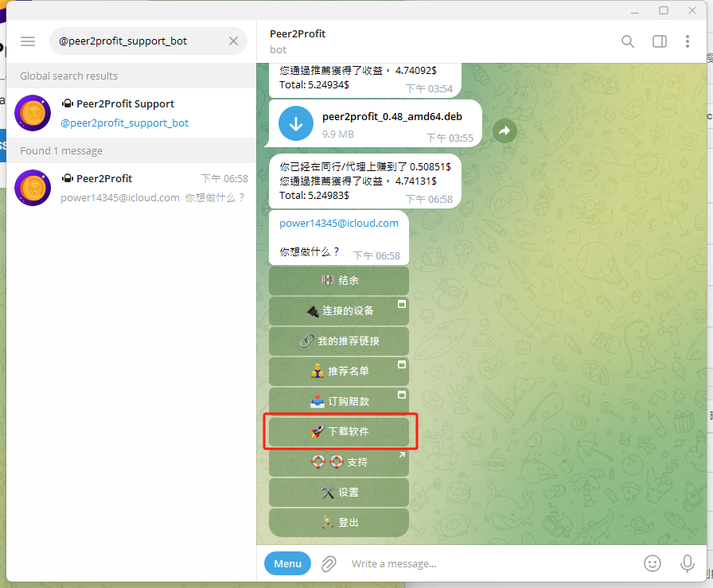Click the 订购赔款 bot button
The height and width of the screenshot is (588, 713).
[339, 402]
